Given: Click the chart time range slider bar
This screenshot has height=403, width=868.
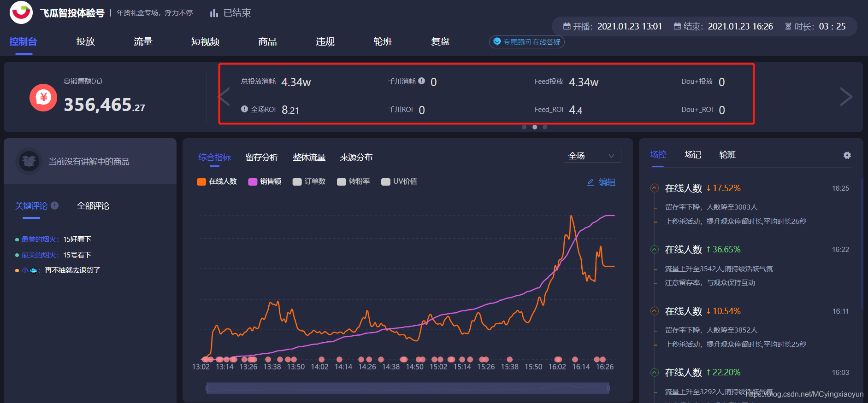Looking at the screenshot, I should (x=407, y=388).
